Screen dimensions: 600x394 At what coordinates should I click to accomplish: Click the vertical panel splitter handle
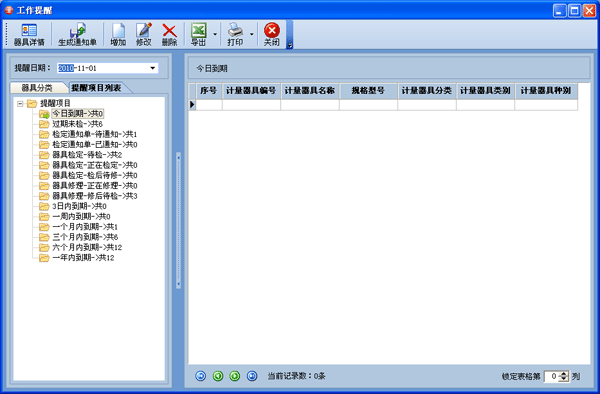(x=178, y=220)
